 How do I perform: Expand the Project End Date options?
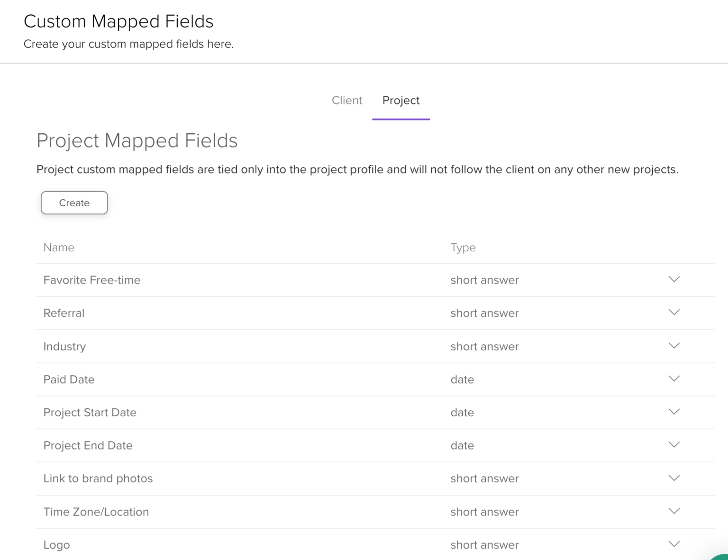click(674, 445)
